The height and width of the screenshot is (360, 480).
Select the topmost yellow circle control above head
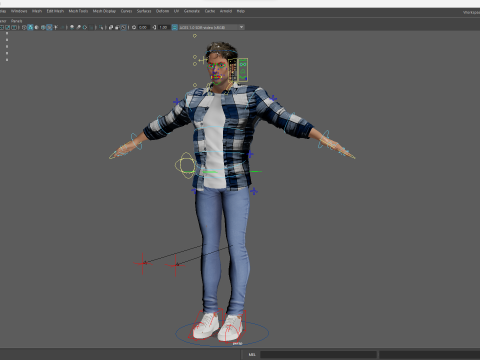pos(195,36)
